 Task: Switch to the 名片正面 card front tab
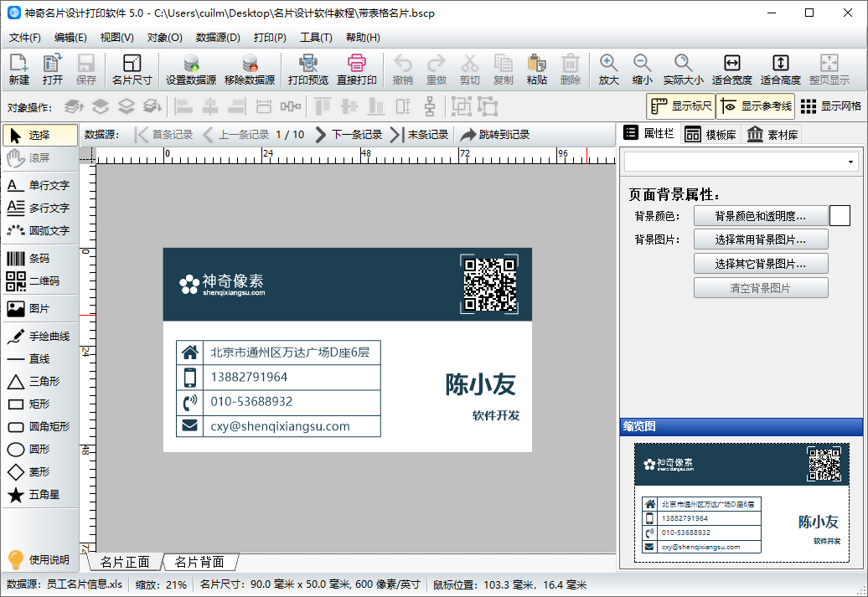(125, 562)
